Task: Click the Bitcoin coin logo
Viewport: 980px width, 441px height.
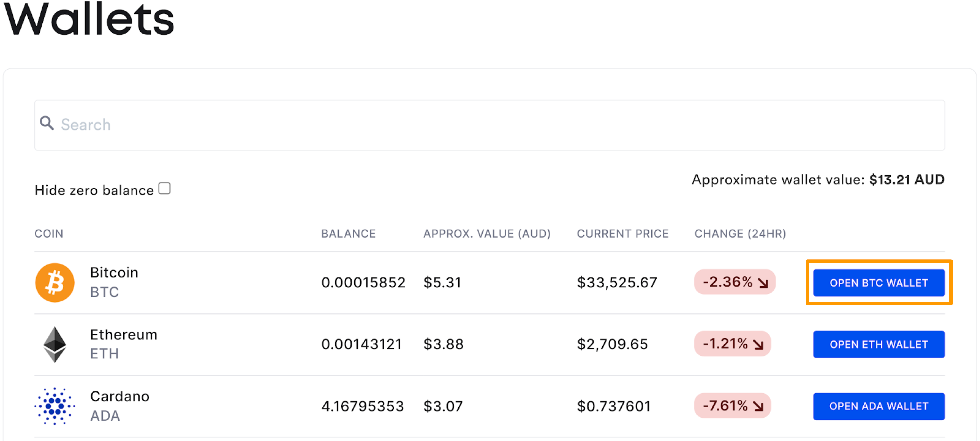Action: tap(55, 283)
